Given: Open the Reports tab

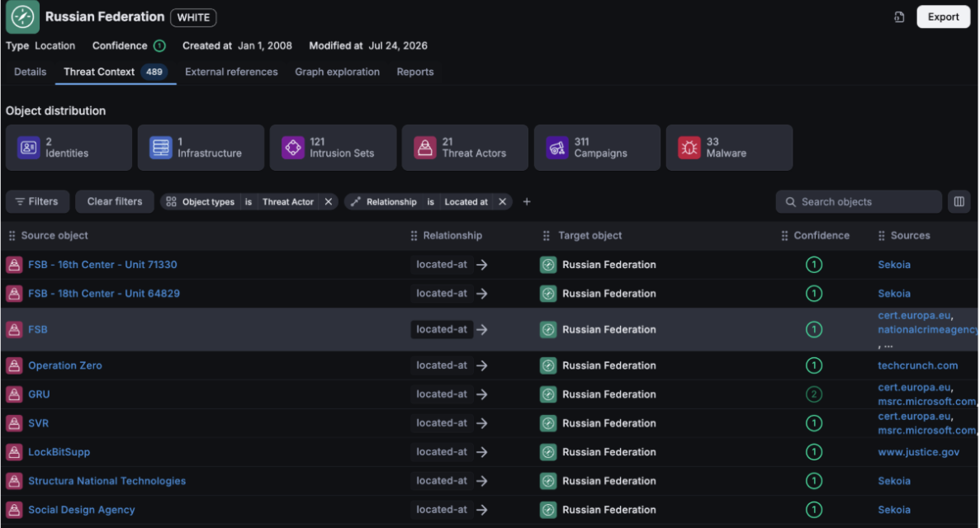Looking at the screenshot, I should (415, 72).
